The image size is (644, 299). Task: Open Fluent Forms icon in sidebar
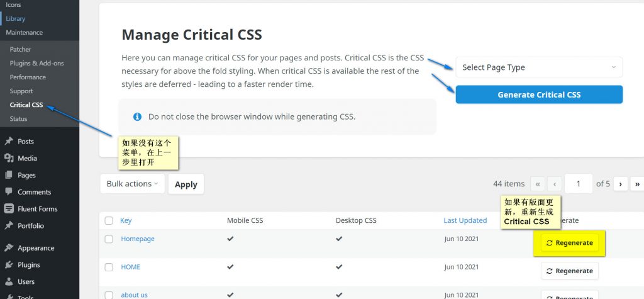click(9, 209)
